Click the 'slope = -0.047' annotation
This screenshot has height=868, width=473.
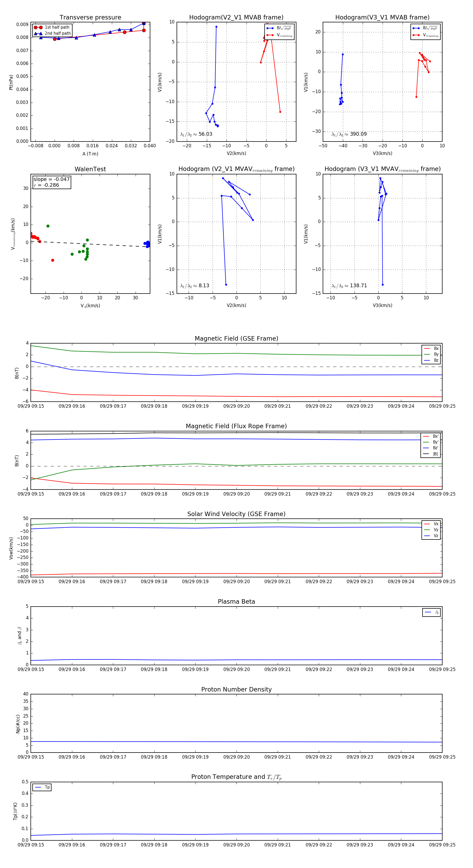tap(52, 179)
